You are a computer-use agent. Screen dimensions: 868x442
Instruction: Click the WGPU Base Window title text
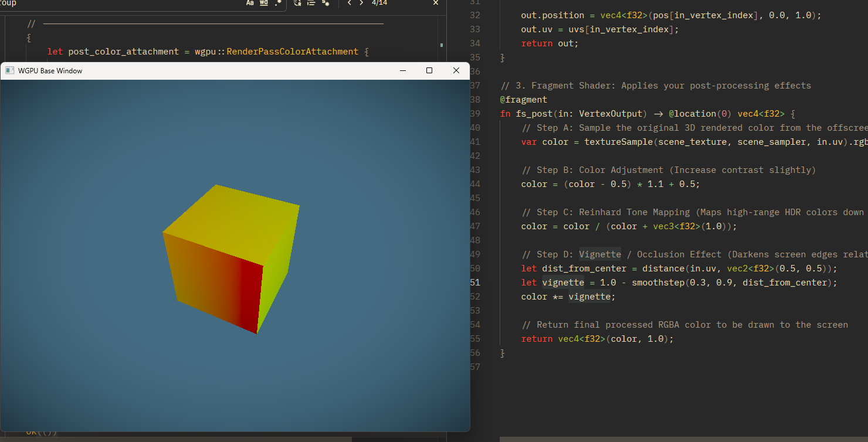(50, 71)
